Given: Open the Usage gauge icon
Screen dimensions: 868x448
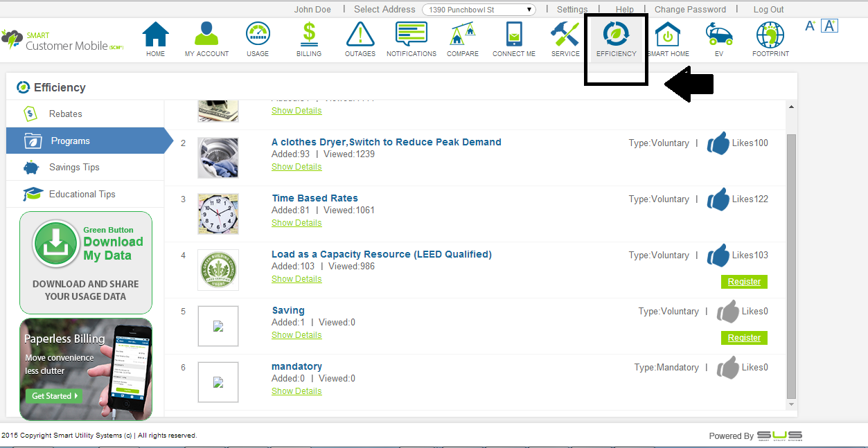Looking at the screenshot, I should (x=258, y=35).
